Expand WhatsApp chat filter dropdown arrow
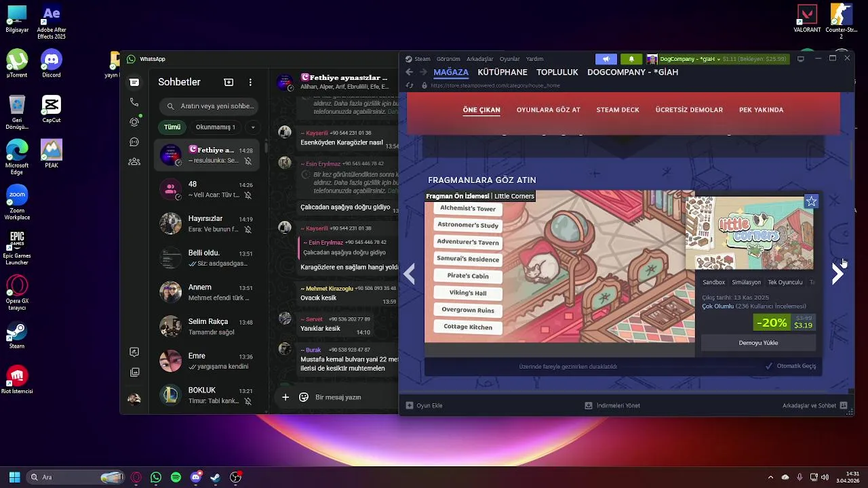Viewport: 868px width, 488px height. tap(253, 127)
